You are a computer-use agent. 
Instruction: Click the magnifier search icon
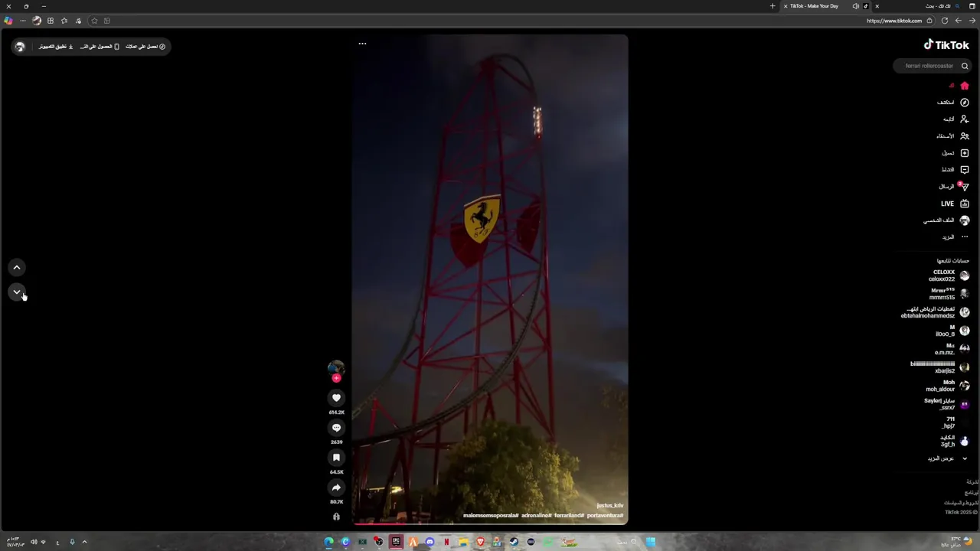click(965, 66)
